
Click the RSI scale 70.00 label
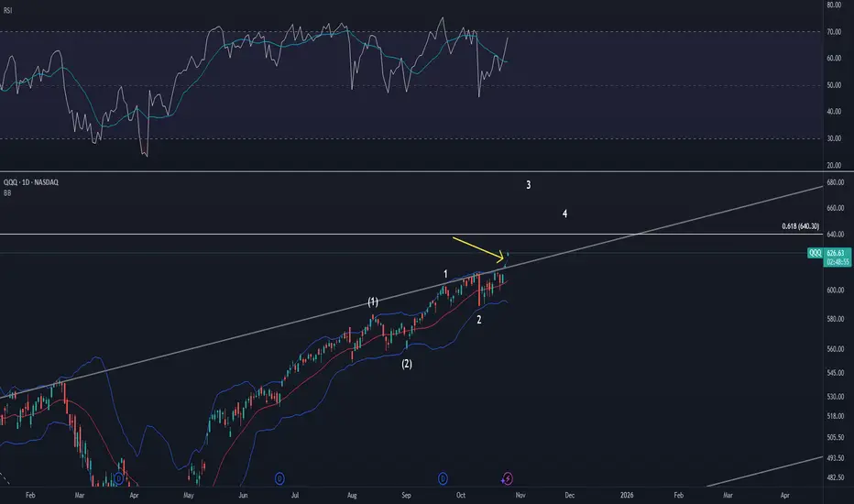click(x=834, y=32)
